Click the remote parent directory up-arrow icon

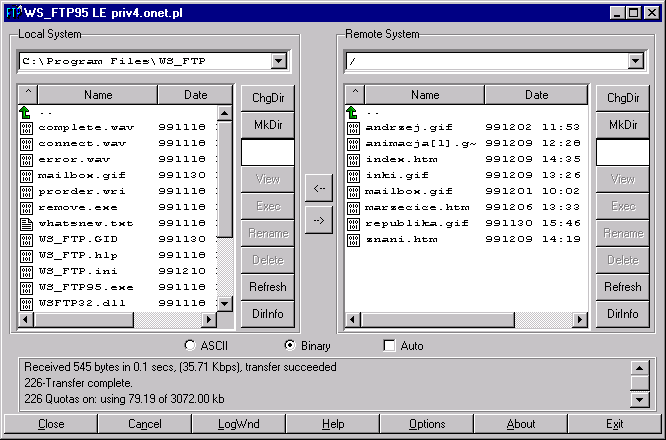click(352, 111)
